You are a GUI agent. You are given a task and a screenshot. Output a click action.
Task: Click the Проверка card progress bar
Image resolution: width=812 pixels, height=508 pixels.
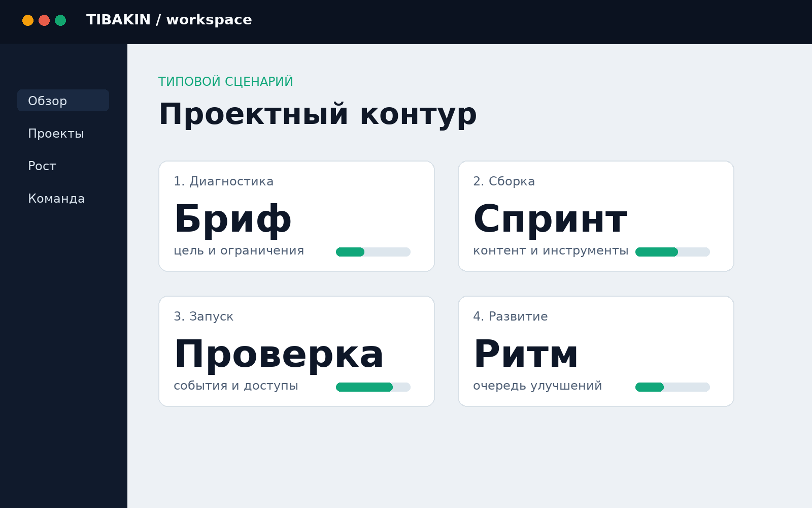click(373, 387)
